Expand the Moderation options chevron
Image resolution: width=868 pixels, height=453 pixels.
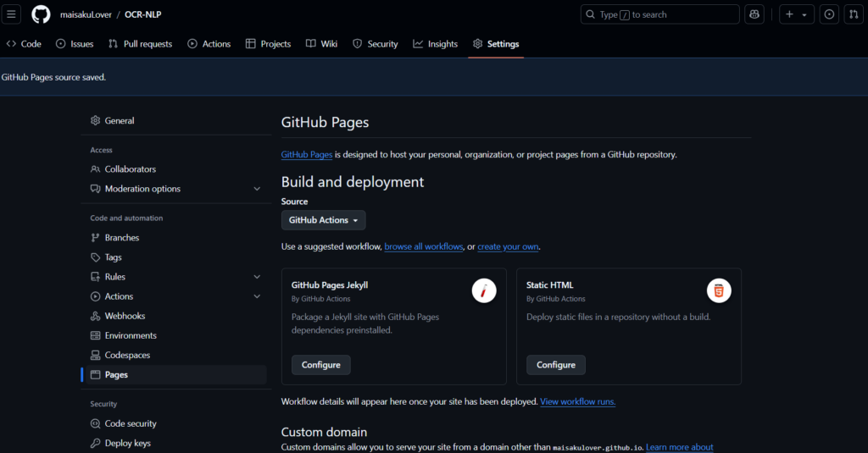click(x=257, y=189)
